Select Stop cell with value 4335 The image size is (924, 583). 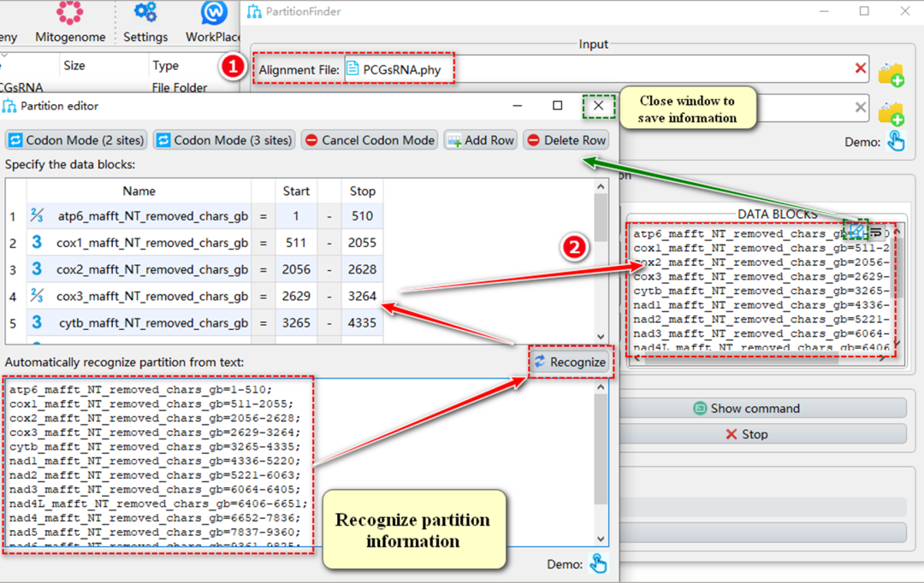[362, 323]
